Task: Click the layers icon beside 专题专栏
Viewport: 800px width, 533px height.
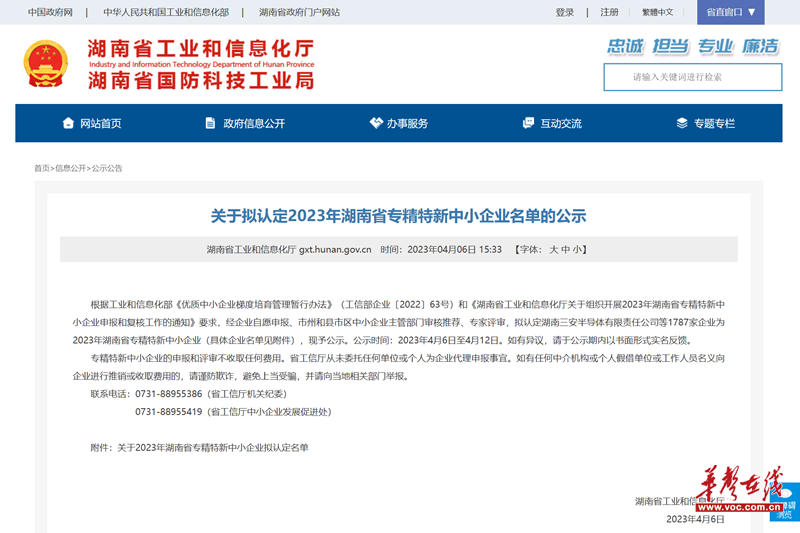Action: [682, 123]
